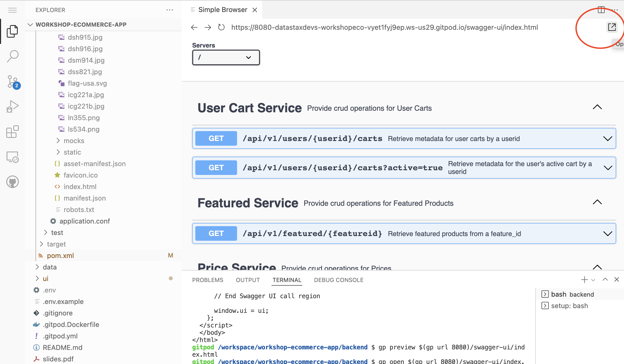The width and height of the screenshot is (624, 364).
Task: Open the Search view in activity bar
Action: point(13,56)
